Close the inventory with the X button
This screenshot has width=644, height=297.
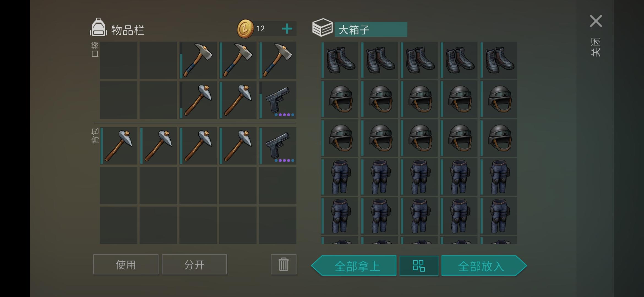click(596, 21)
